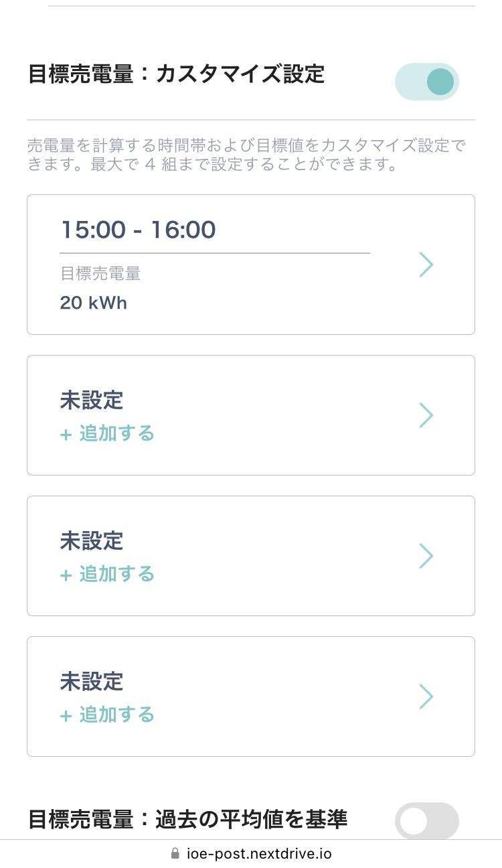Tap chevron arrow on bottom 未設定 card
The width and height of the screenshot is (502, 868).
(x=426, y=697)
